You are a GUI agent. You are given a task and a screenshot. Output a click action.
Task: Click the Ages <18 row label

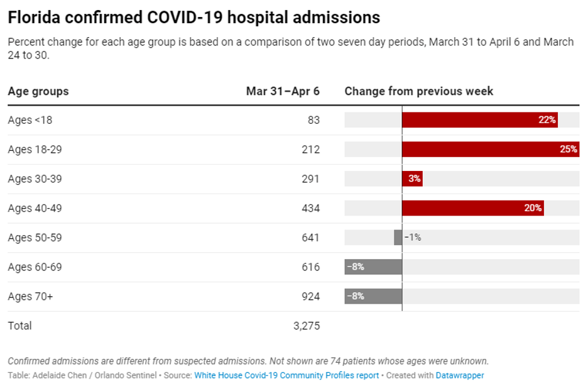pyautogui.click(x=30, y=120)
